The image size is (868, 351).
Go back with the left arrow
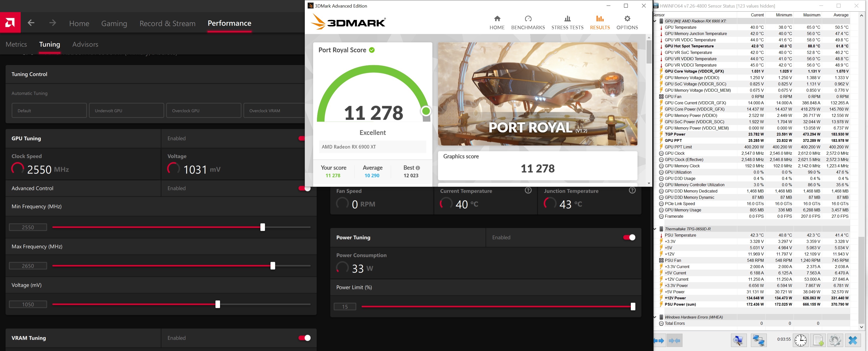(x=31, y=23)
